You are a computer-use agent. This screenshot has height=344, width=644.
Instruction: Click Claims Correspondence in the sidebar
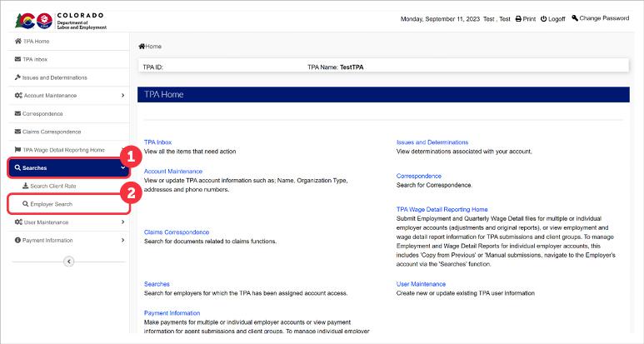click(x=51, y=132)
